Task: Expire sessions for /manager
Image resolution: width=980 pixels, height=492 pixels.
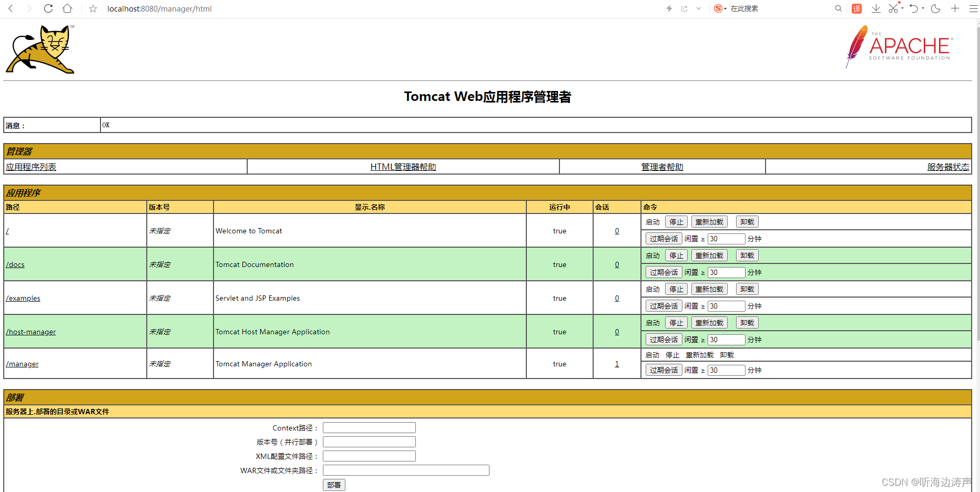Action: click(x=663, y=370)
